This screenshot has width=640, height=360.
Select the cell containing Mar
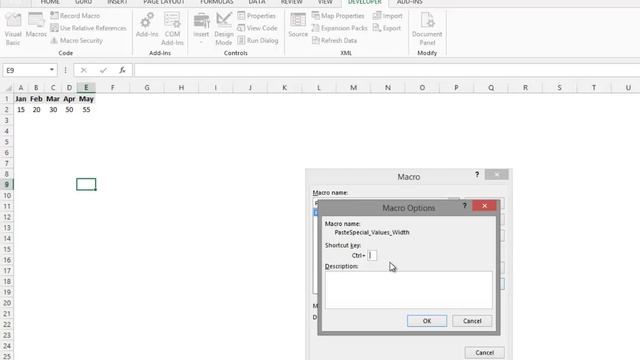tap(53, 99)
